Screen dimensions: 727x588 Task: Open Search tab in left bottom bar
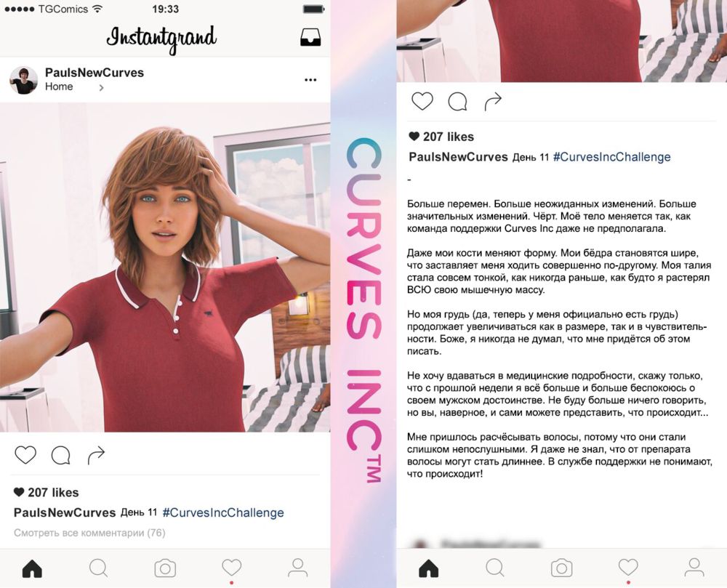(99, 568)
